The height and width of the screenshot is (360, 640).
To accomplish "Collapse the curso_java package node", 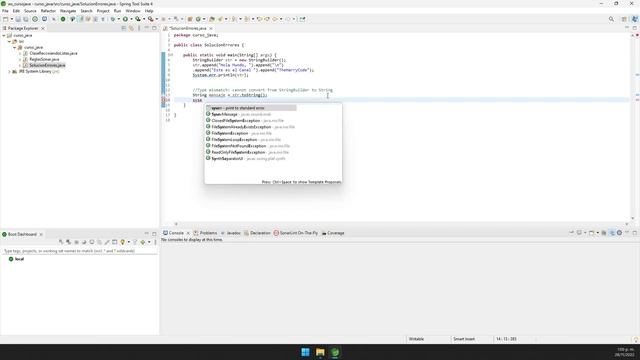I will pyautogui.click(x=15, y=47).
